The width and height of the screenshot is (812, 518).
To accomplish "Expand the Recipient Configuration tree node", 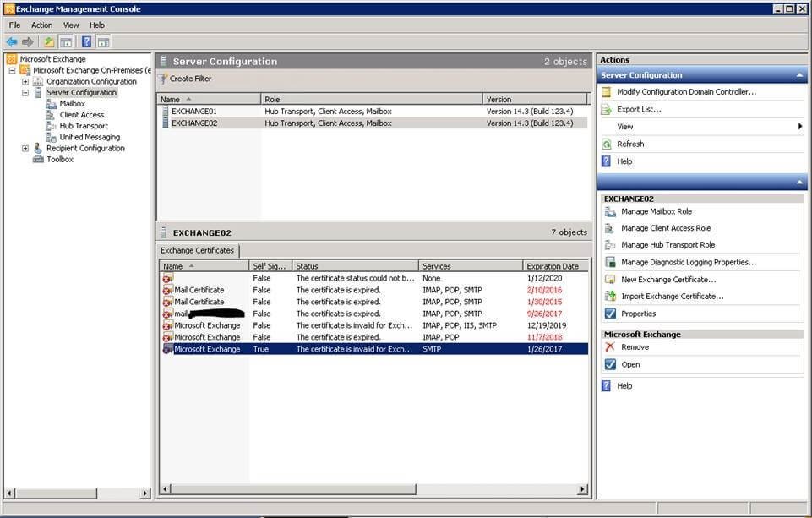I will pos(25,148).
